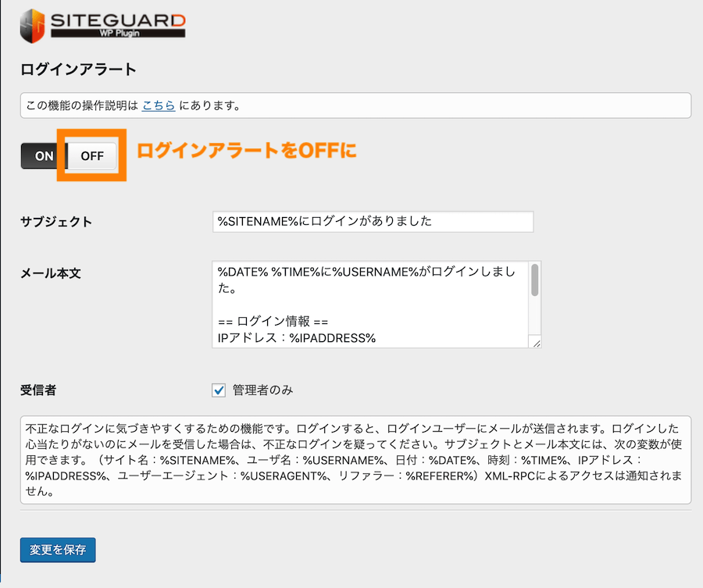703x588 pixels.
Task: Save changes with the 変更を保存 button
Action: (x=57, y=550)
